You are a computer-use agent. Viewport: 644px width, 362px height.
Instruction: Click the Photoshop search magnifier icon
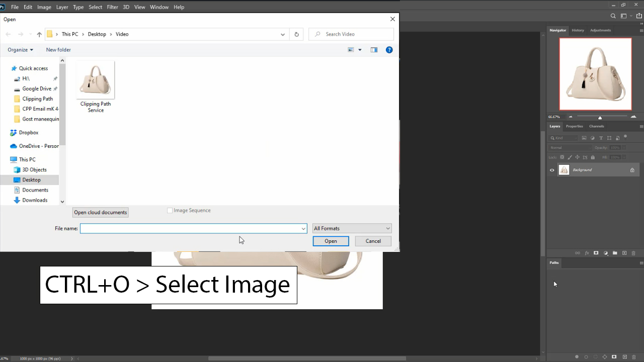tap(613, 16)
